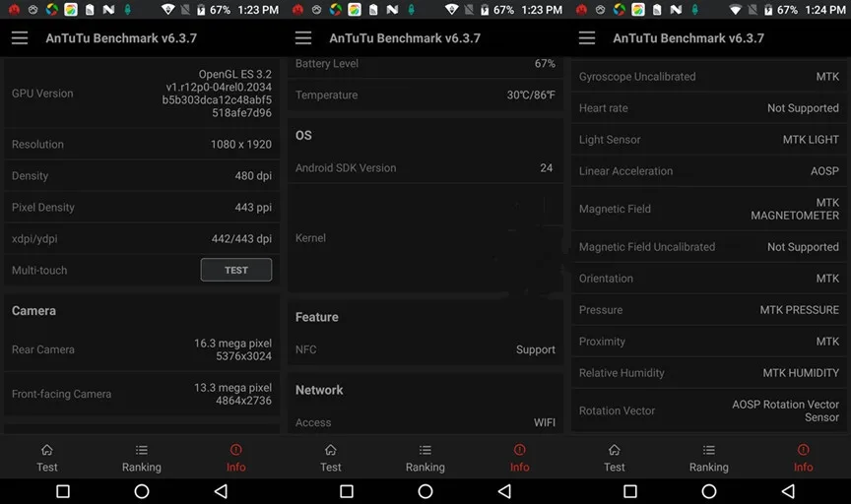Select Density row showing 480 dpi
The image size is (851, 504).
[142, 176]
